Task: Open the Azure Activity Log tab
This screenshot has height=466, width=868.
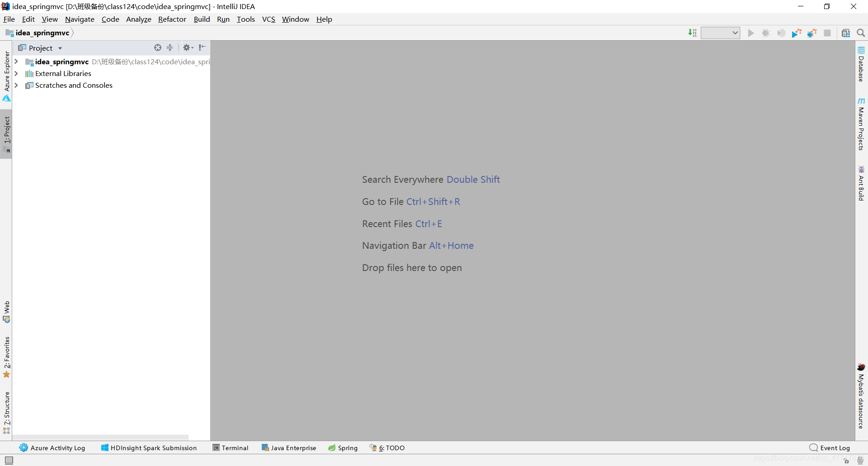Action: click(x=52, y=448)
